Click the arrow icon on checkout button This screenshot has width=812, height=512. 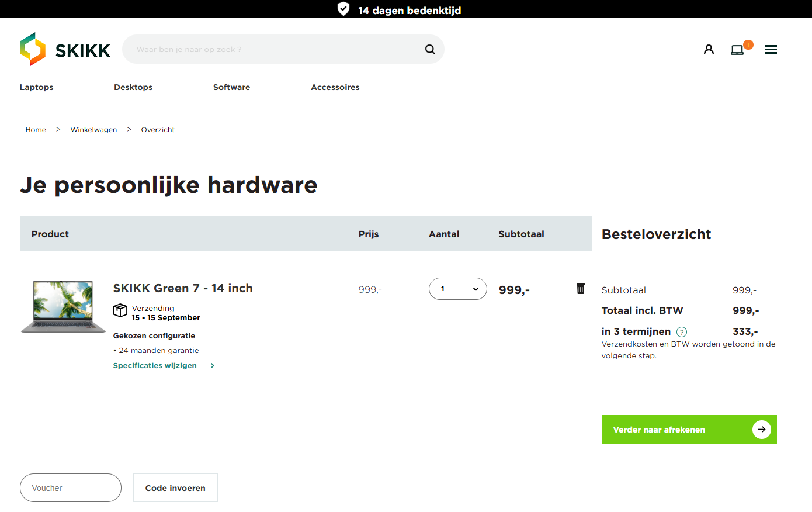coord(761,430)
